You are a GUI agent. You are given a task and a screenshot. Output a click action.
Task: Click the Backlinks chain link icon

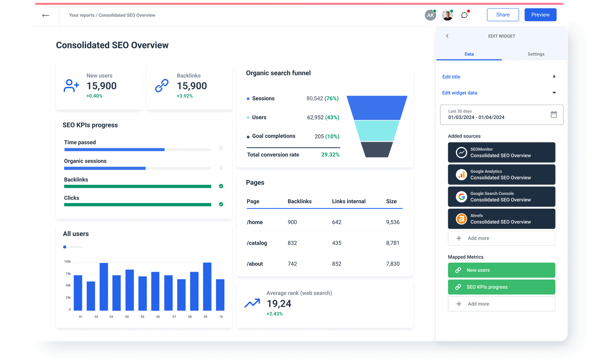(x=161, y=86)
